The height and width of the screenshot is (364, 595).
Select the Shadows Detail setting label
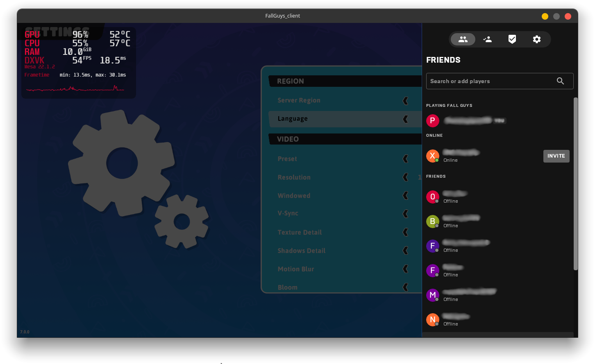click(302, 251)
